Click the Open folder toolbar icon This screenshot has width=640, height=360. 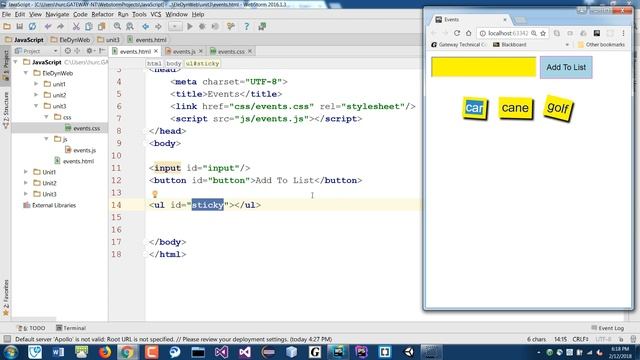pos(7,27)
